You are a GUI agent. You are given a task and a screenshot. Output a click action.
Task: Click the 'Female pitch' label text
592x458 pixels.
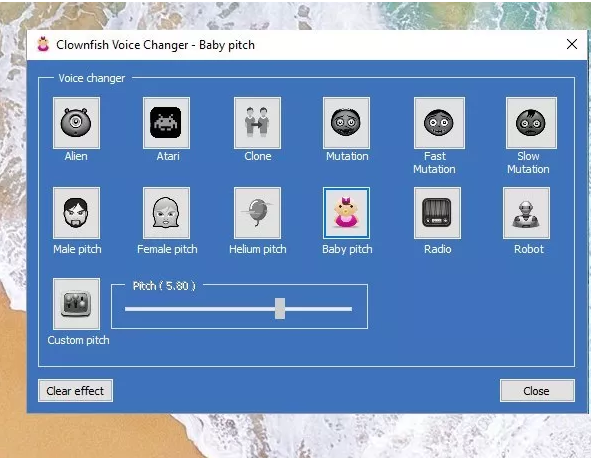pos(167,249)
